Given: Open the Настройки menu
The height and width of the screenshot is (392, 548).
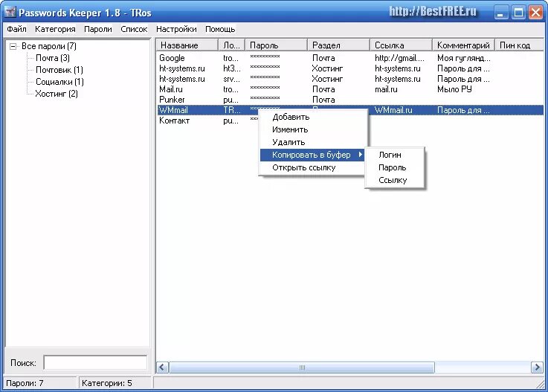Looking at the screenshot, I should point(176,29).
